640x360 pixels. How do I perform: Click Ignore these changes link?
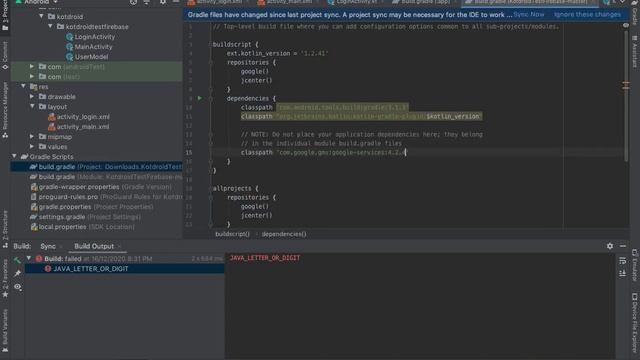point(587,15)
